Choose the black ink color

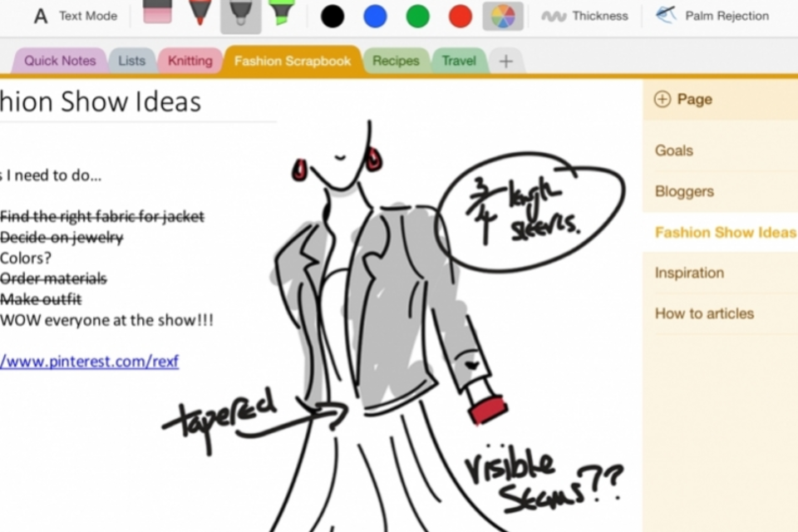pyautogui.click(x=332, y=16)
